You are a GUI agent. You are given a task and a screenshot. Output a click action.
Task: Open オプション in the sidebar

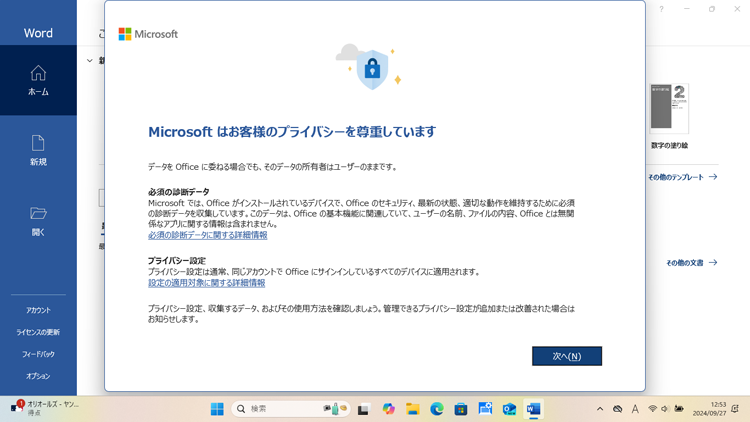pos(38,376)
